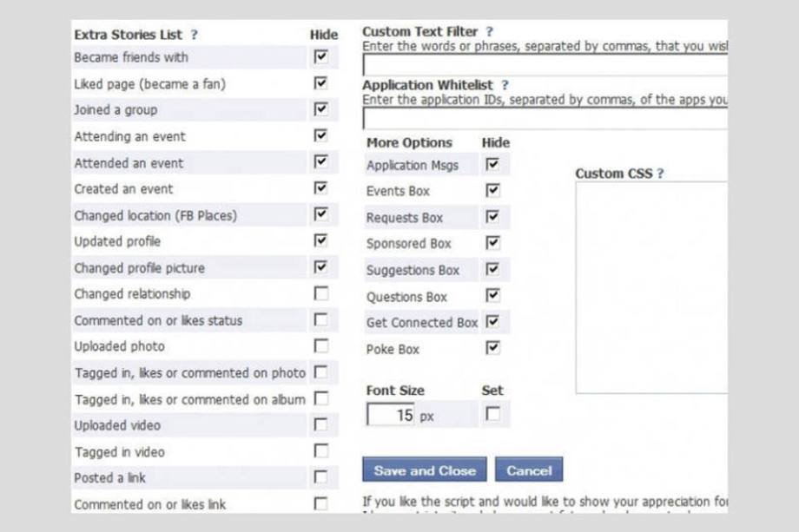This screenshot has height=532, width=799.
Task: Check the 'Uploaded photo' hide box
Action: pos(321,345)
